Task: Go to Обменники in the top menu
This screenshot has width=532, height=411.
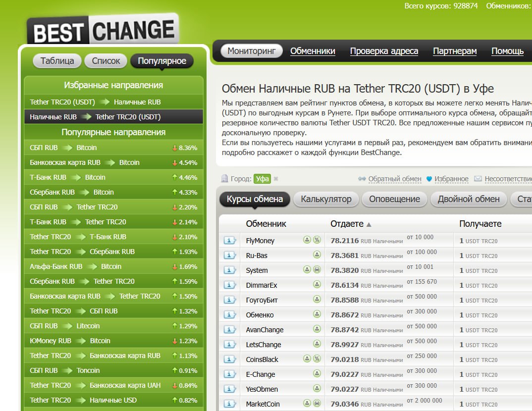Action: pyautogui.click(x=312, y=51)
